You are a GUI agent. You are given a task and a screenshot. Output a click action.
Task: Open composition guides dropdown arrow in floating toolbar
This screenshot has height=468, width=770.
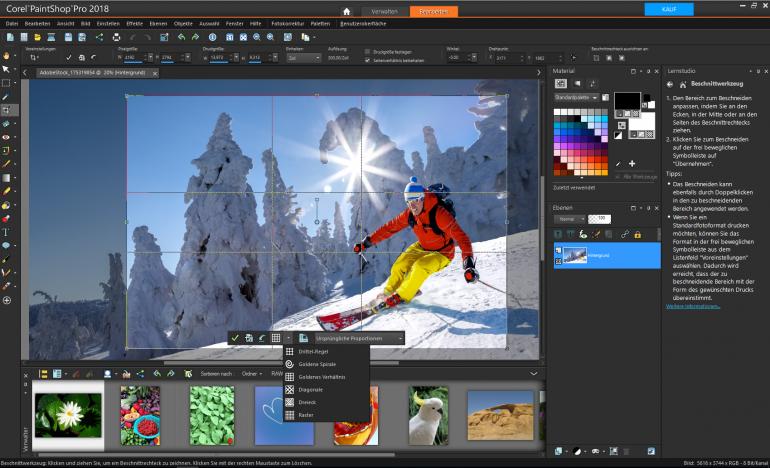pos(288,338)
